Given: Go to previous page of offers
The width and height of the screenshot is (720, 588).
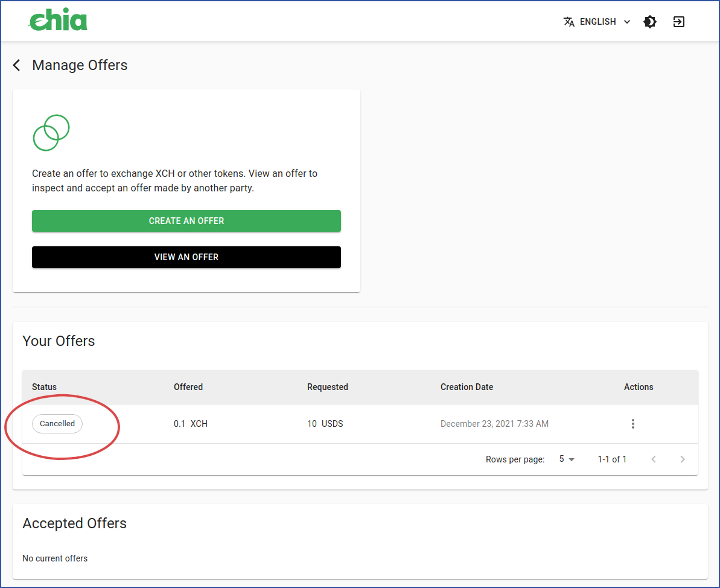Looking at the screenshot, I should click(654, 459).
